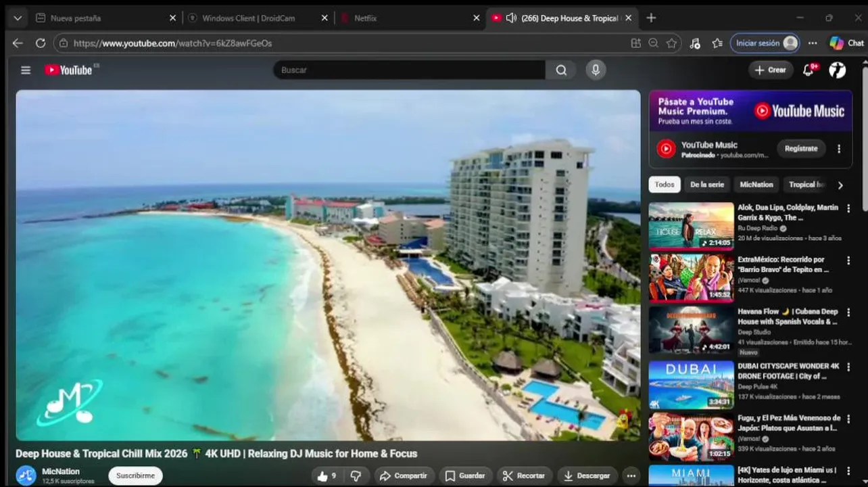This screenshot has width=868, height=487.
Task: Select the De la serie filter chip
Action: [707, 185]
